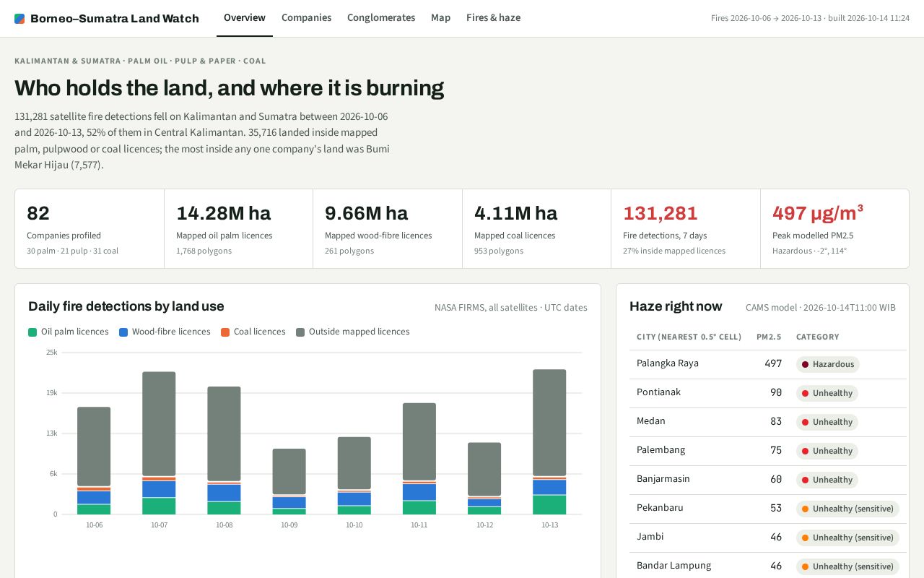Click the 82 Companies profiled card
The height and width of the screenshot is (578, 924).
point(90,229)
